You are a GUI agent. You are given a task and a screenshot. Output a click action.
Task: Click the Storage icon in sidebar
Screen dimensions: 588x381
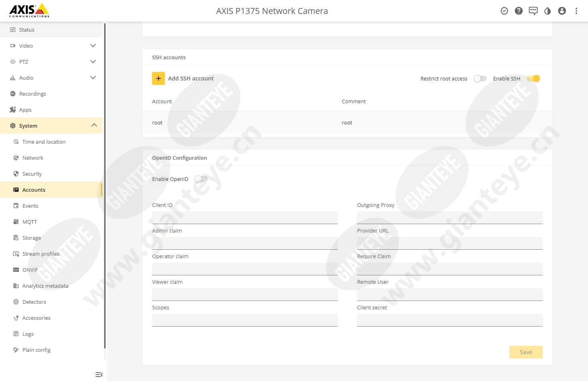[16, 238]
